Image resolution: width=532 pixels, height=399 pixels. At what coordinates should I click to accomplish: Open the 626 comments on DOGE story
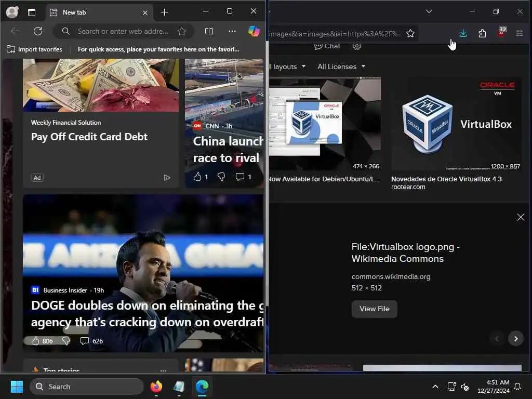(91, 341)
